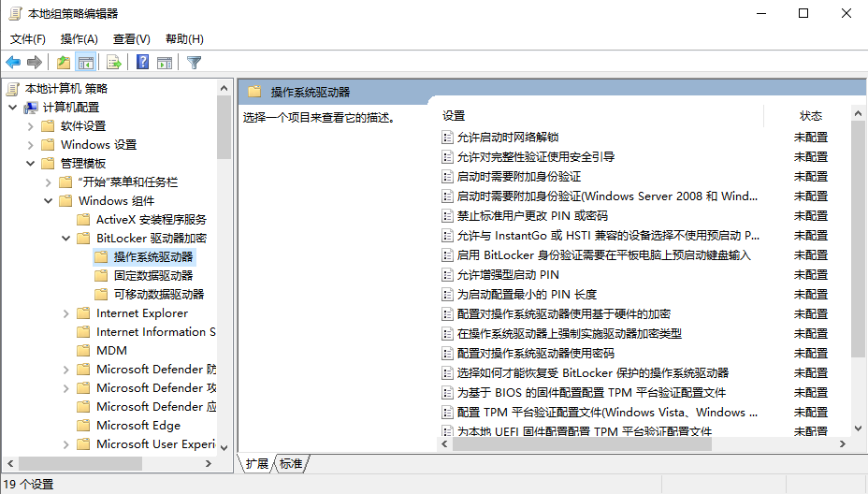This screenshot has height=494, width=868.
Task: Click the Filter funnel toolbar icon
Action: pyautogui.click(x=194, y=63)
